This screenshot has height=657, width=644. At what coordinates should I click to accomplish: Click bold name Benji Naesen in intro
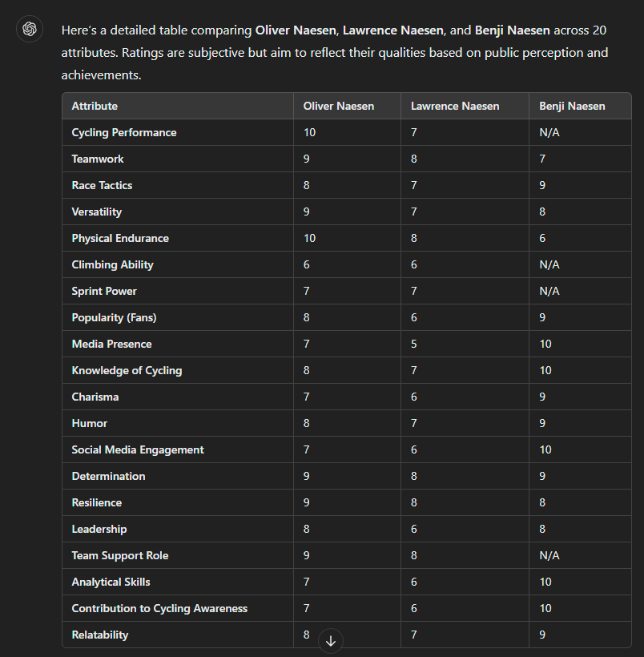[512, 30]
